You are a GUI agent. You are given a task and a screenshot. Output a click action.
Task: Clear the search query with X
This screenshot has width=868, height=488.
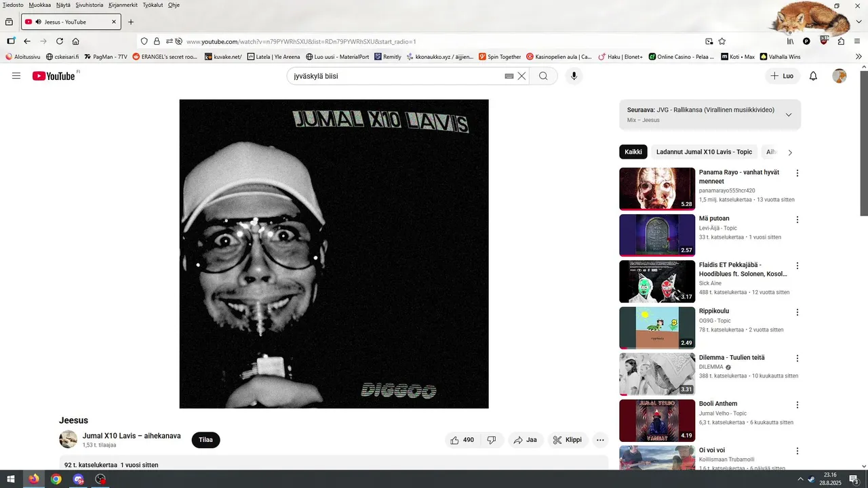point(521,76)
